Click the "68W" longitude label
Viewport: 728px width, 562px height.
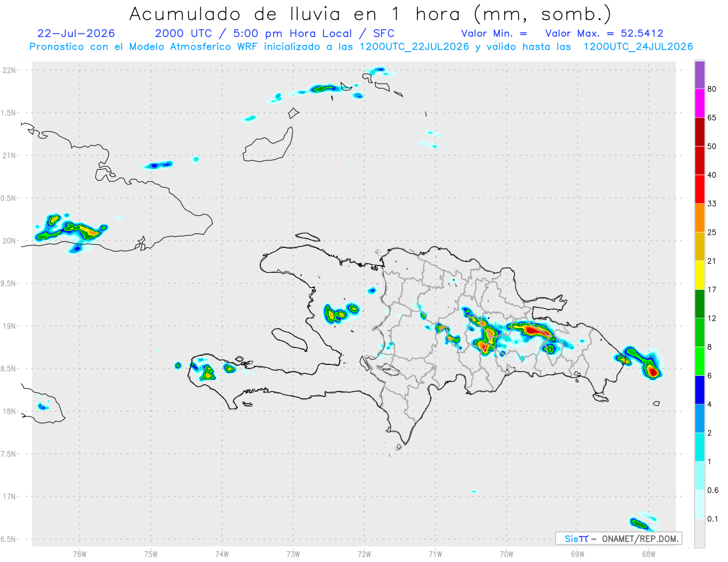[x=649, y=554]
